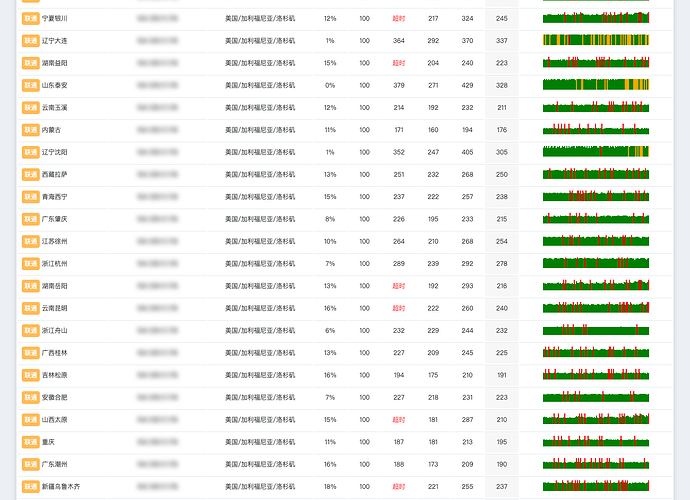Image resolution: width=690 pixels, height=500 pixels.
Task: Click the value 191 in 吉林松原 row
Action: point(502,375)
